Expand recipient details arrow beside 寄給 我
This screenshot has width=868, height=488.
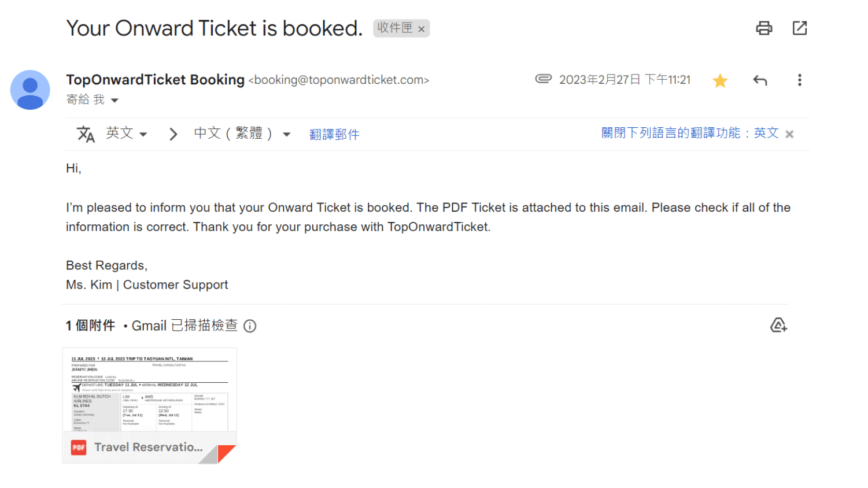point(114,101)
